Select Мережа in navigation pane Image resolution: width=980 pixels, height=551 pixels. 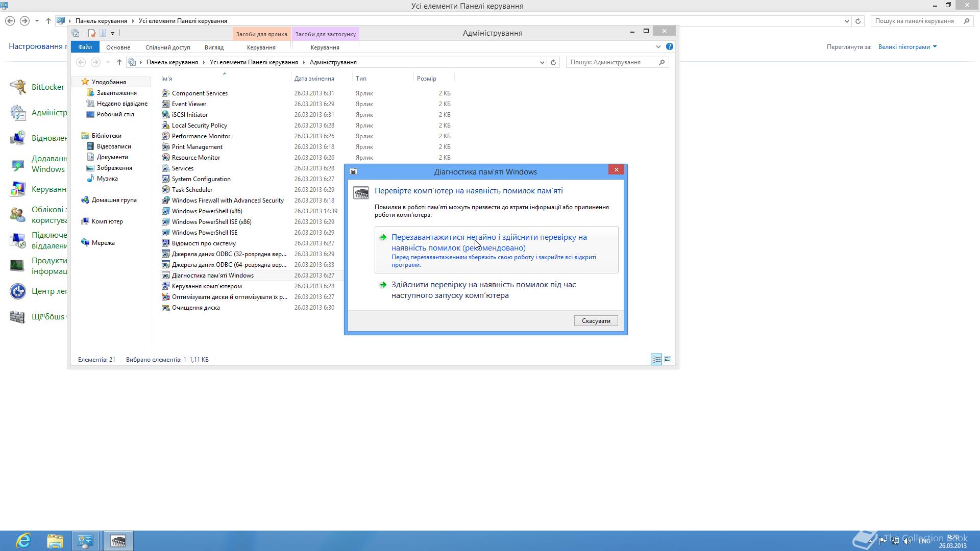tap(103, 243)
